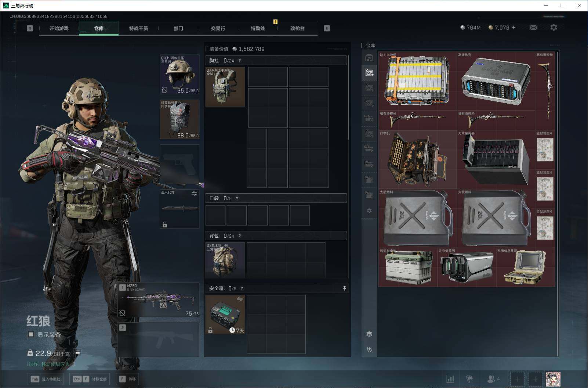The image size is (588, 388).
Task: Click the Tab 进入特勤处 button
Action: pos(46,379)
